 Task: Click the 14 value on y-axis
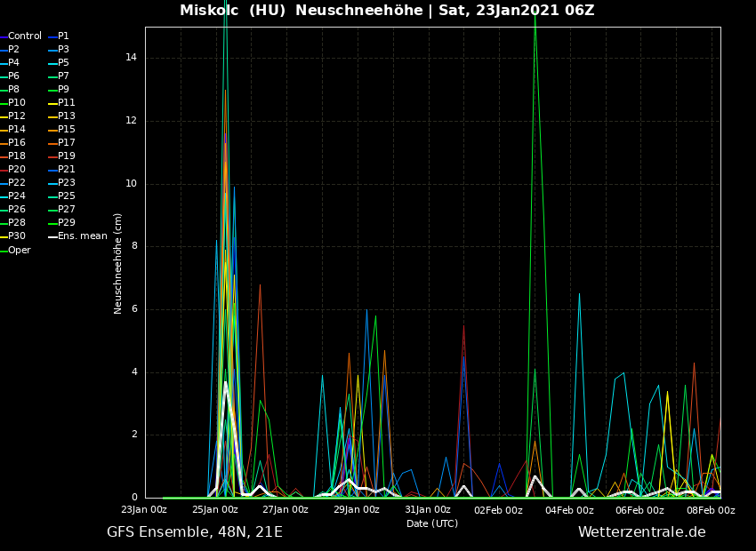[131, 58]
